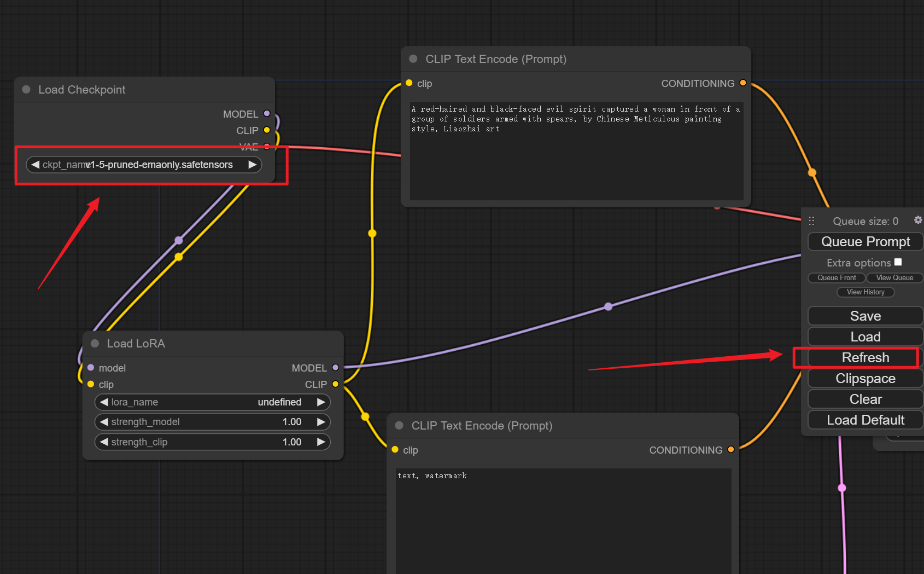Click the negative prompt text box
Image resolution: width=924 pixels, height=574 pixels.
563,520
